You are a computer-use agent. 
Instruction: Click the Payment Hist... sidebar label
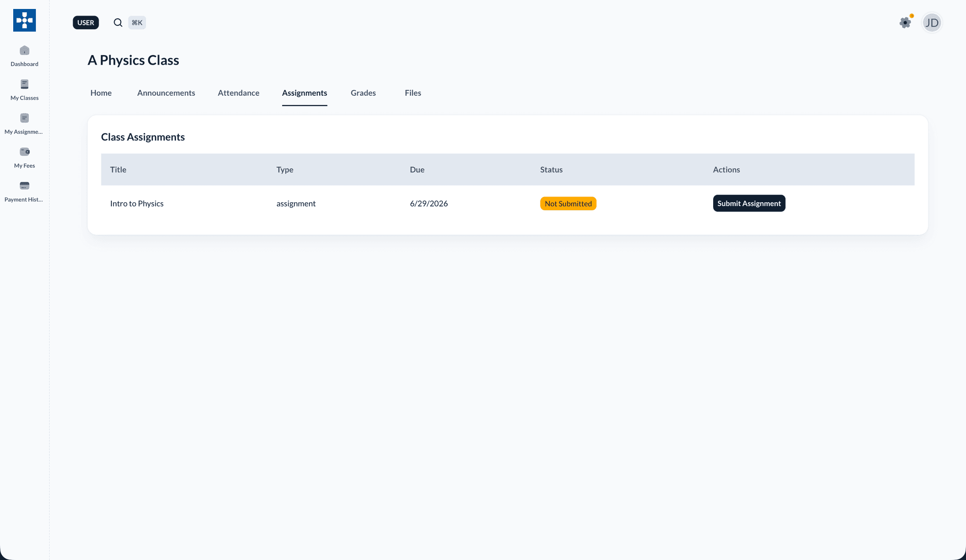[24, 200]
